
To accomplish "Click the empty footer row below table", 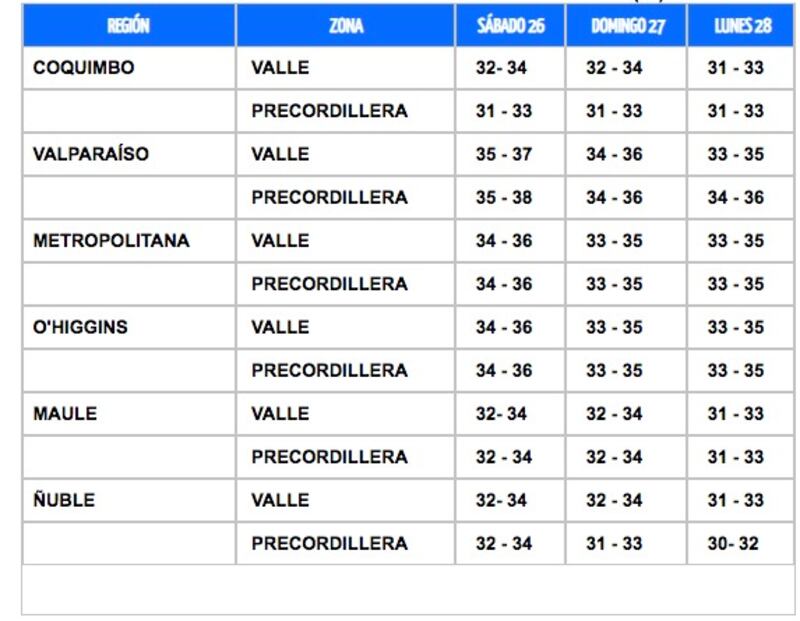I will coord(408,589).
